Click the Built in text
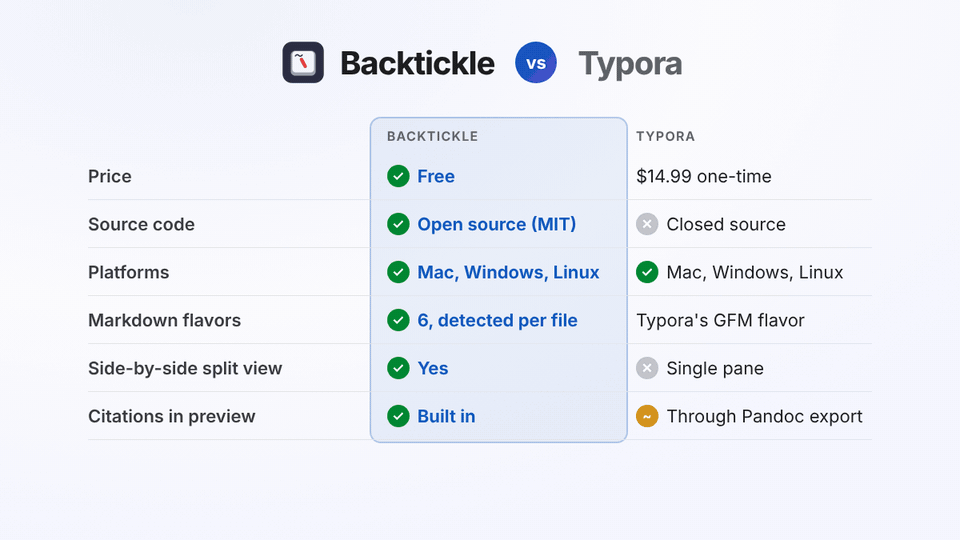This screenshot has width=960, height=540. [446, 416]
